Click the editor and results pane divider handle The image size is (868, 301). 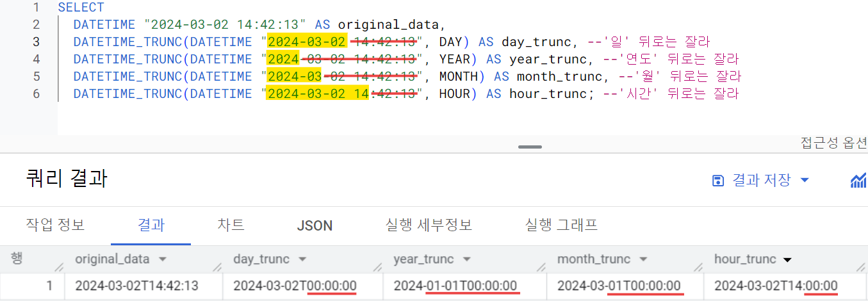pos(530,147)
